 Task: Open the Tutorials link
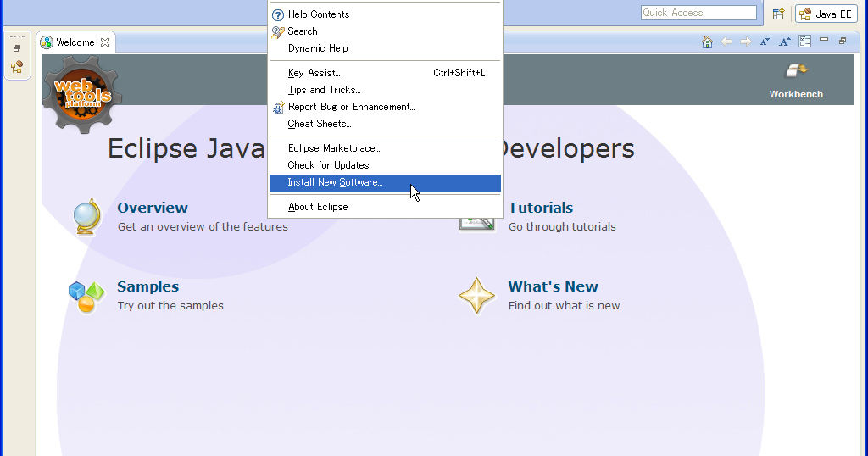(x=540, y=208)
